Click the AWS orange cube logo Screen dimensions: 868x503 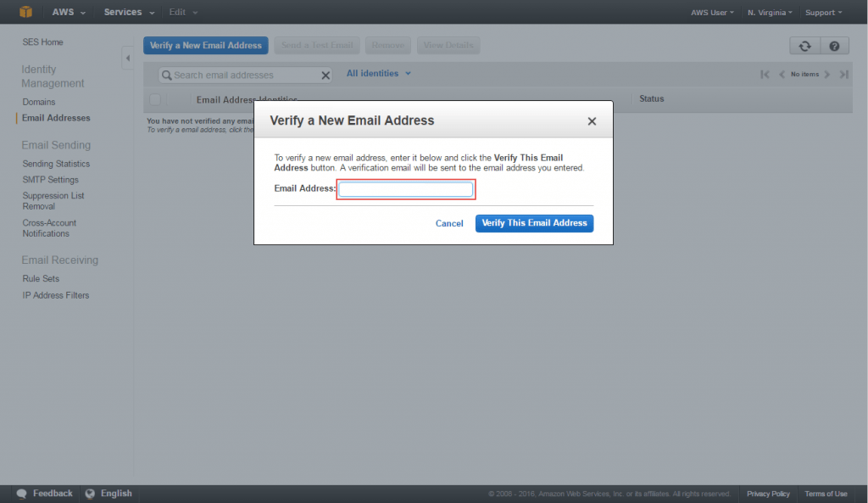pos(25,12)
